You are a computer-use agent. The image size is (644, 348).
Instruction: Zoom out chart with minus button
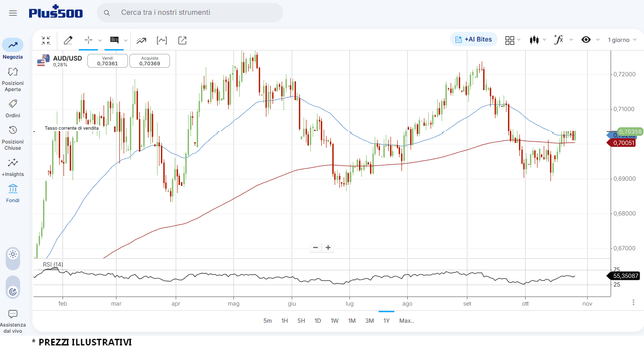tap(316, 247)
